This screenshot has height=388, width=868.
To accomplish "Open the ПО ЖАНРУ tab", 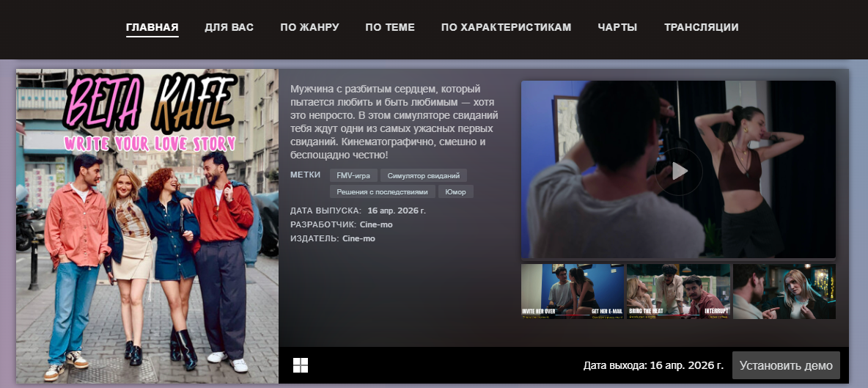I will (x=309, y=27).
